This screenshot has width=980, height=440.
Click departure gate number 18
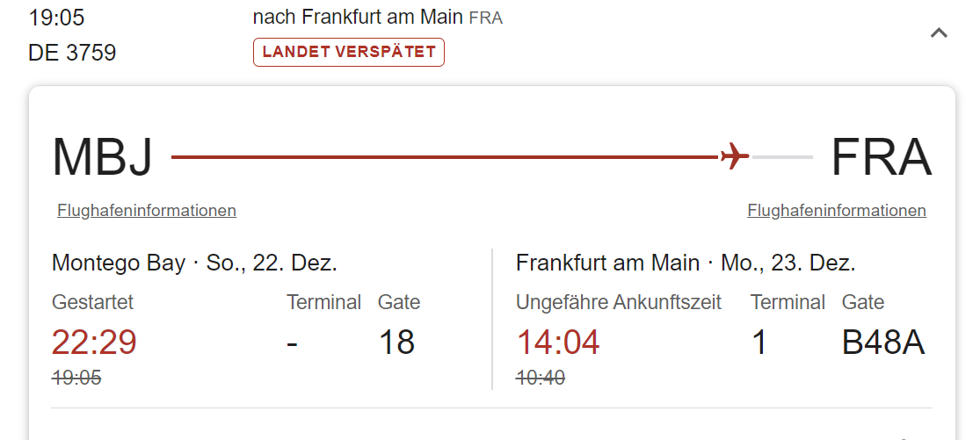(x=396, y=342)
